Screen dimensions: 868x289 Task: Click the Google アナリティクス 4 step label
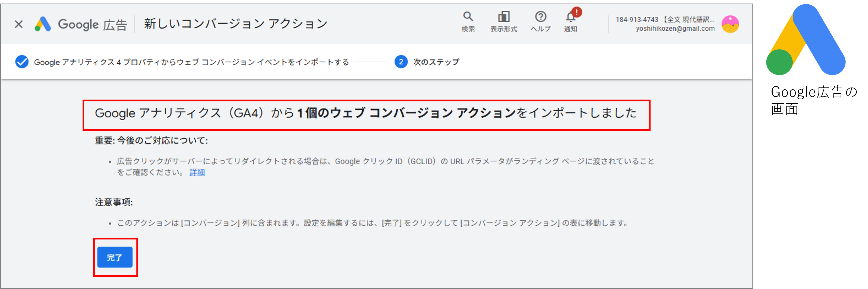click(191, 62)
